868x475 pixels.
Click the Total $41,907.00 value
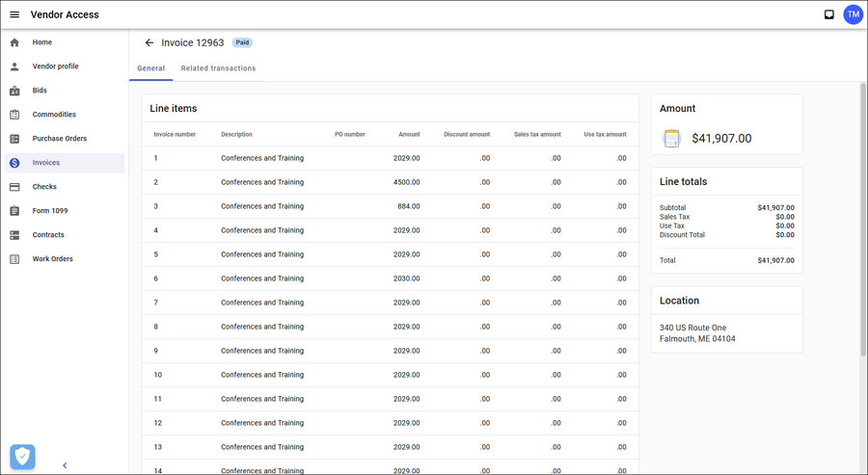(x=775, y=260)
